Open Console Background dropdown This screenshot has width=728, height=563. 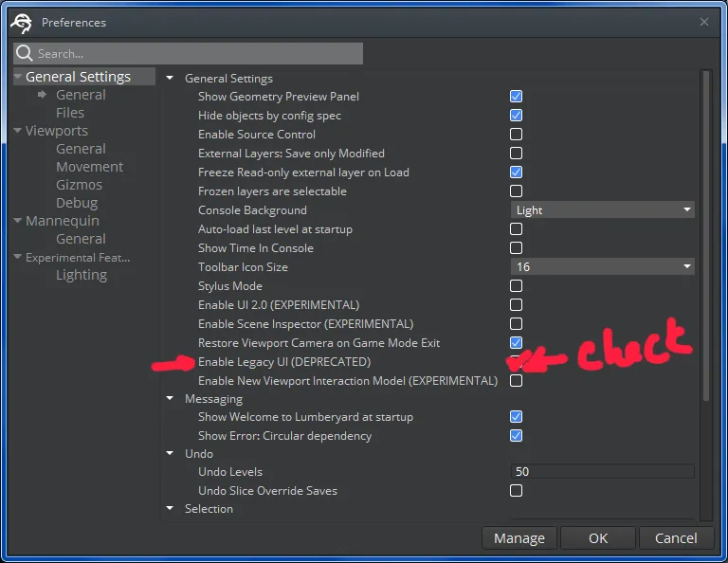pyautogui.click(x=603, y=210)
